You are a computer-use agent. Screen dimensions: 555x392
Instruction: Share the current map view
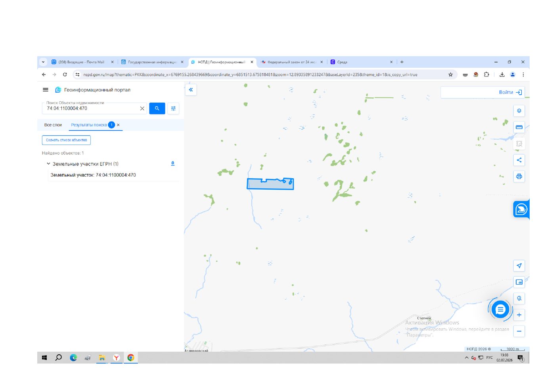519,160
